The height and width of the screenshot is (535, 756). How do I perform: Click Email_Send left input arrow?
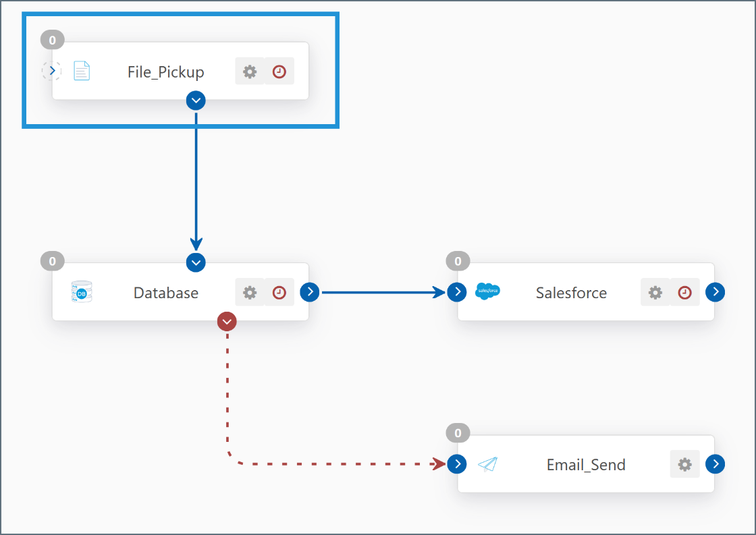pyautogui.click(x=457, y=464)
